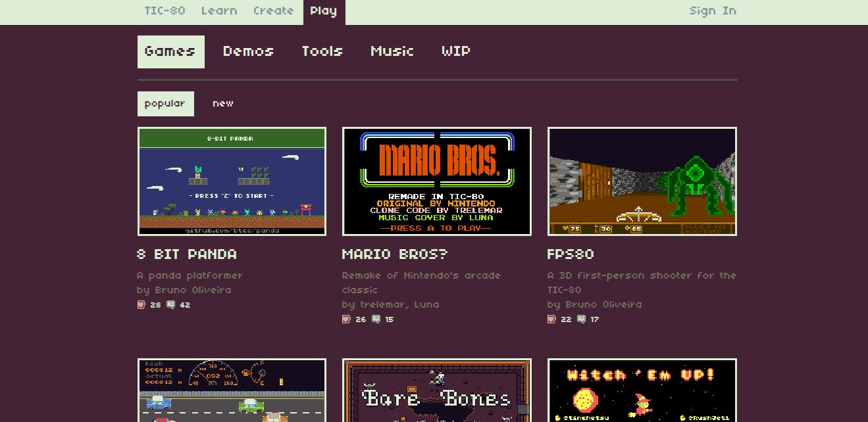Select the popular sorting option
Image resolution: width=868 pixels, height=422 pixels.
[x=165, y=104]
